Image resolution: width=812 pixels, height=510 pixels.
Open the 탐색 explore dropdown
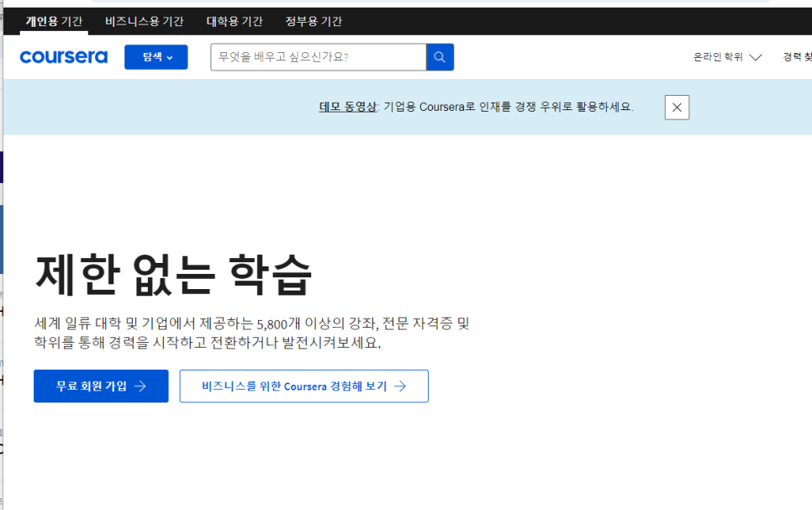[156, 57]
